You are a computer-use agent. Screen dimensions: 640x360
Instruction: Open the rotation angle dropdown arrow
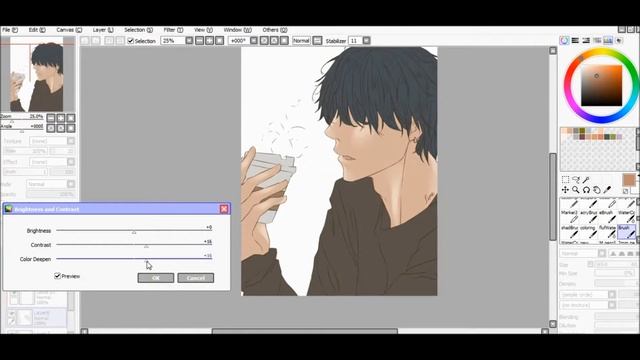click(x=253, y=40)
